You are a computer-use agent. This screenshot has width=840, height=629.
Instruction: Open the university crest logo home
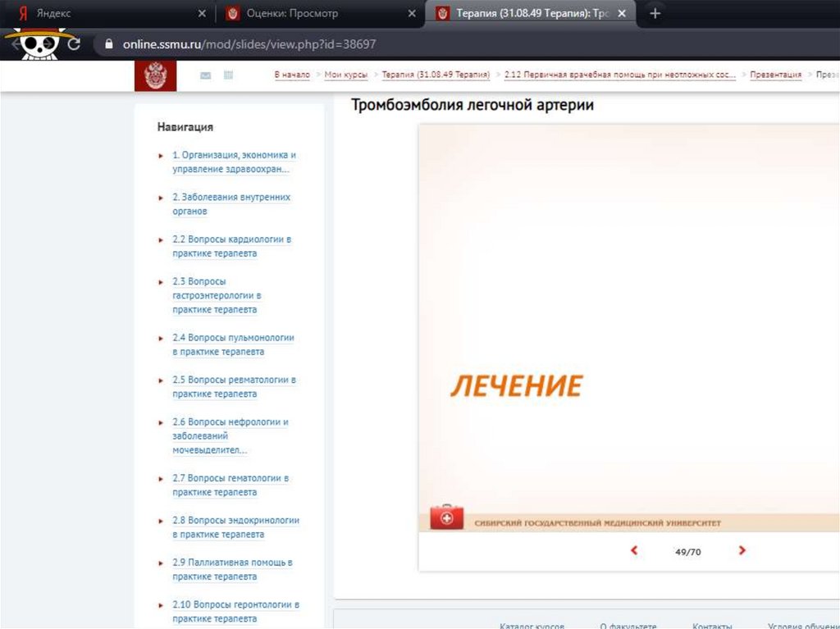coord(155,75)
